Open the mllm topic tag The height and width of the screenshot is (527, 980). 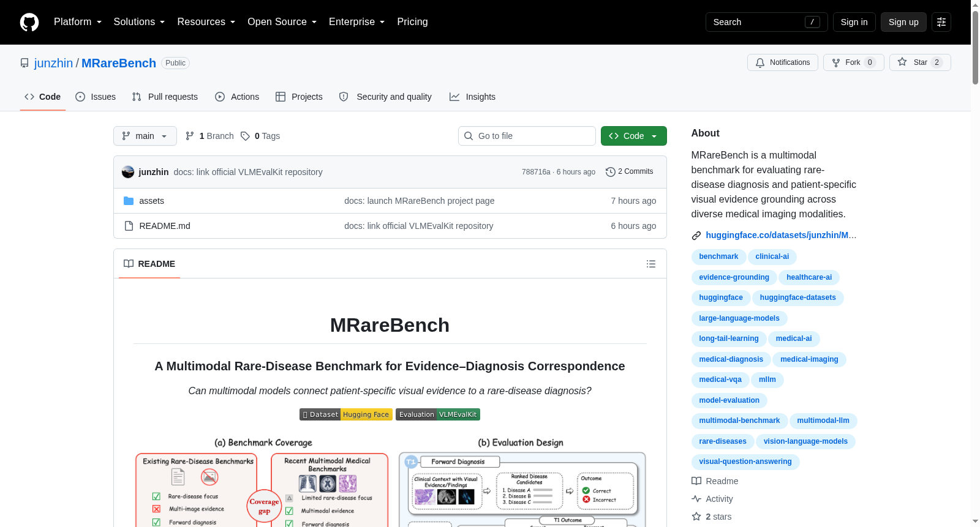coord(767,379)
